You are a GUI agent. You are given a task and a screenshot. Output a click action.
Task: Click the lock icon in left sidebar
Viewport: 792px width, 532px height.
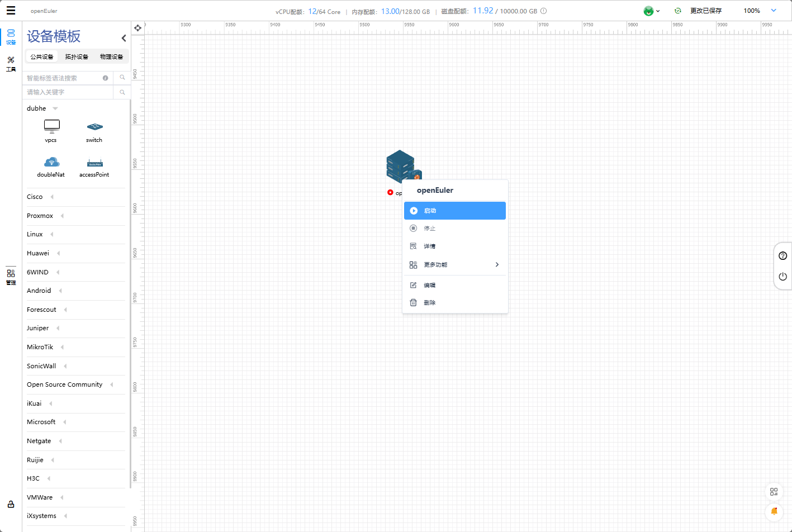[x=11, y=504]
